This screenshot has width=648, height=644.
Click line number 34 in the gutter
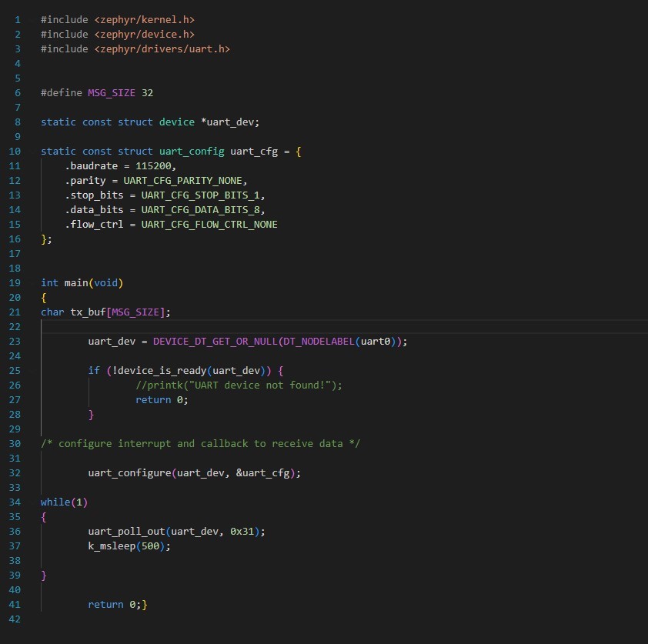click(15, 502)
